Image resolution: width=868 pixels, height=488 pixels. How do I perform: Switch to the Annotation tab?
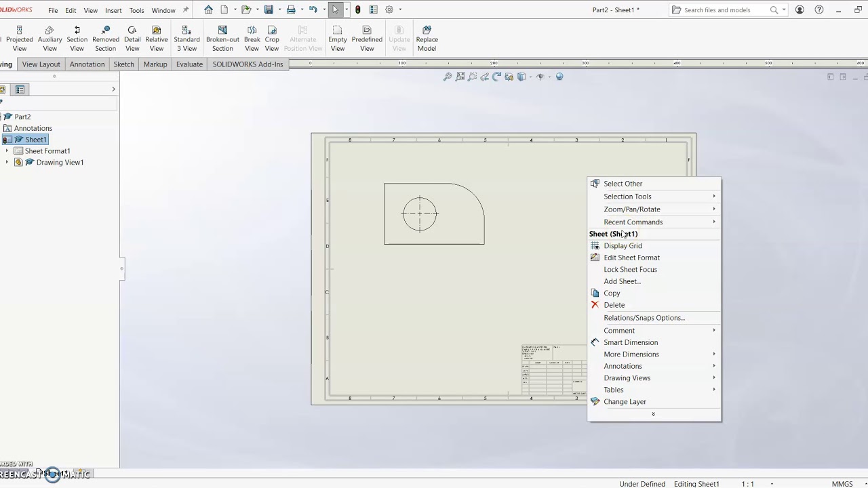87,64
